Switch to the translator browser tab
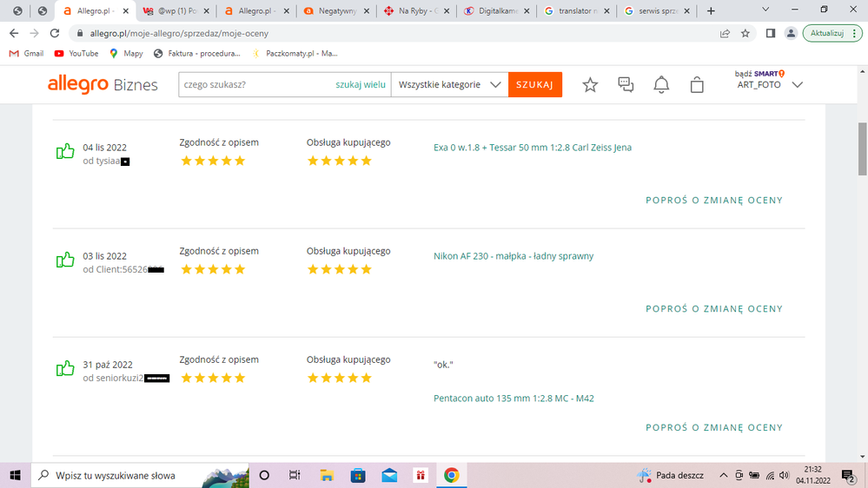The image size is (868, 488). pyautogui.click(x=575, y=11)
